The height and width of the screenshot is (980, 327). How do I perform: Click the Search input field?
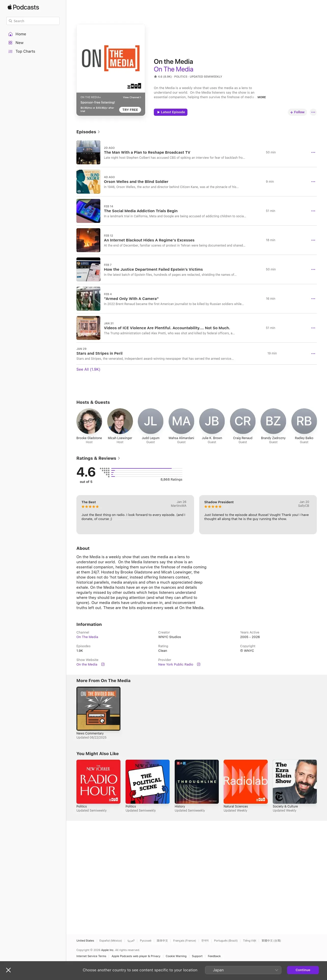33,21
